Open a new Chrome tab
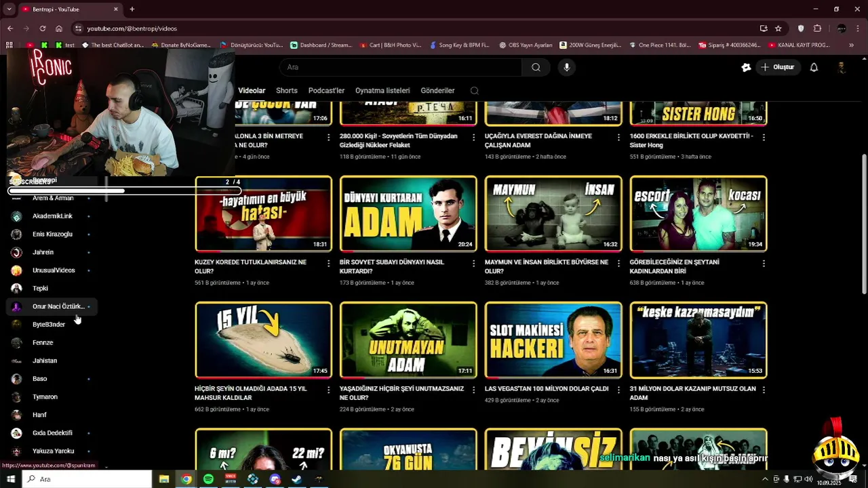868x488 pixels. point(132,9)
